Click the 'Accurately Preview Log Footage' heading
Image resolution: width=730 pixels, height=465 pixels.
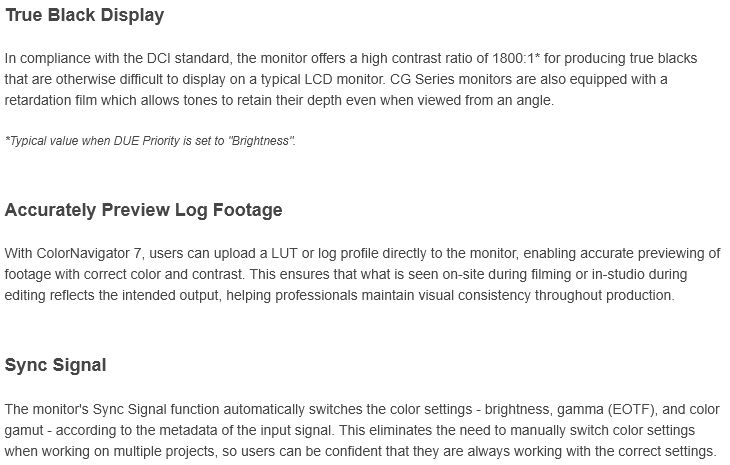(x=144, y=210)
